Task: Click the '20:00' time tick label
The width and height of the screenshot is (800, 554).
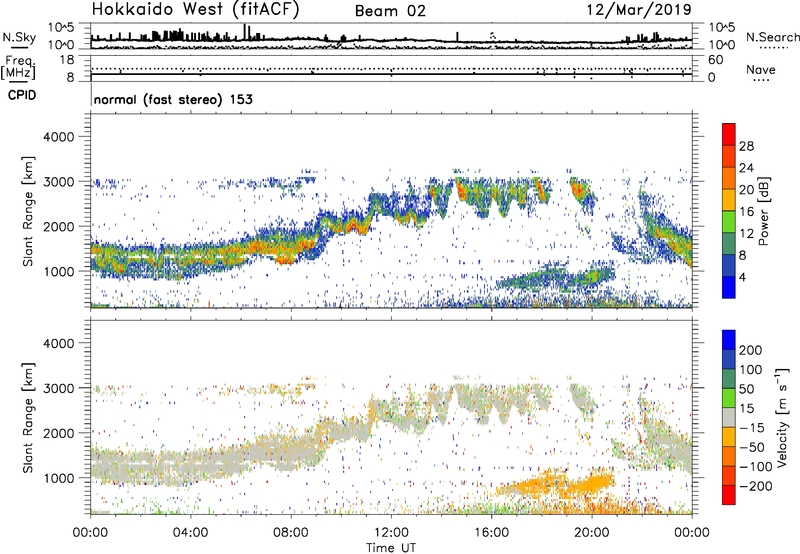Action: point(591,533)
